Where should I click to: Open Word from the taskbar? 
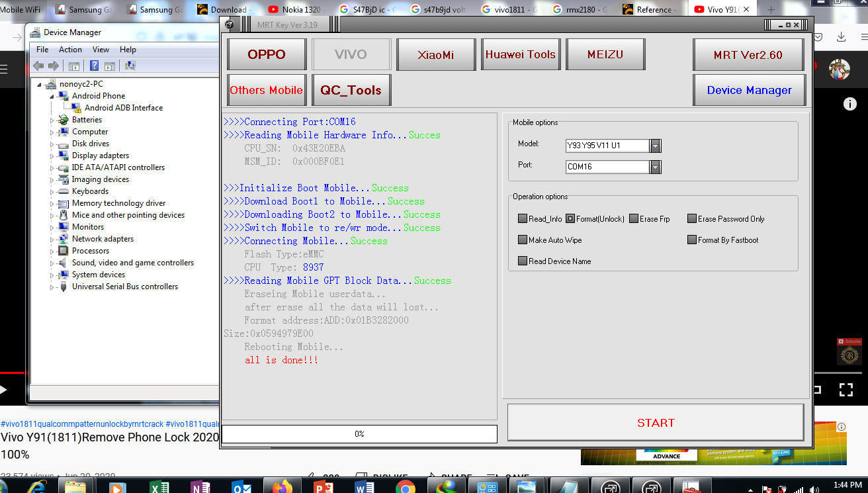click(365, 486)
